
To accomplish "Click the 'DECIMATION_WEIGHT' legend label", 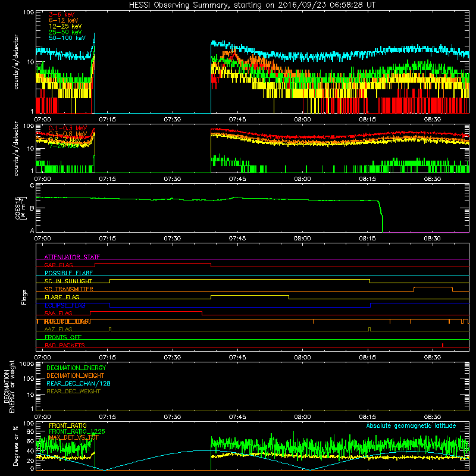I will coord(76,376).
